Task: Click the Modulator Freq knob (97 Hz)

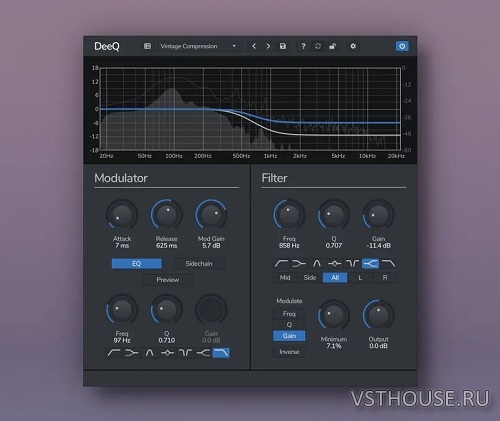Action: pyautogui.click(x=122, y=310)
